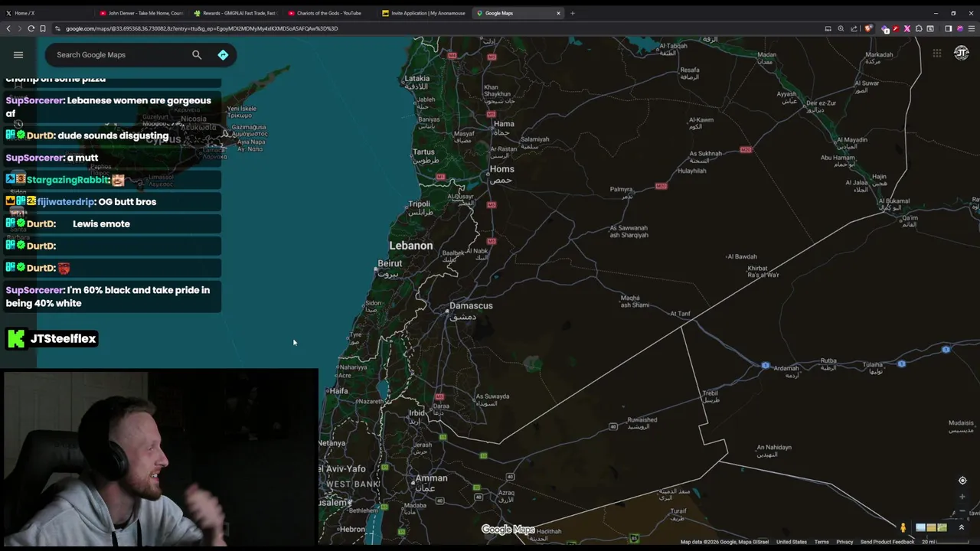Click the purple eraser extension icon
Viewport: 980px width, 551px height.
click(885, 29)
